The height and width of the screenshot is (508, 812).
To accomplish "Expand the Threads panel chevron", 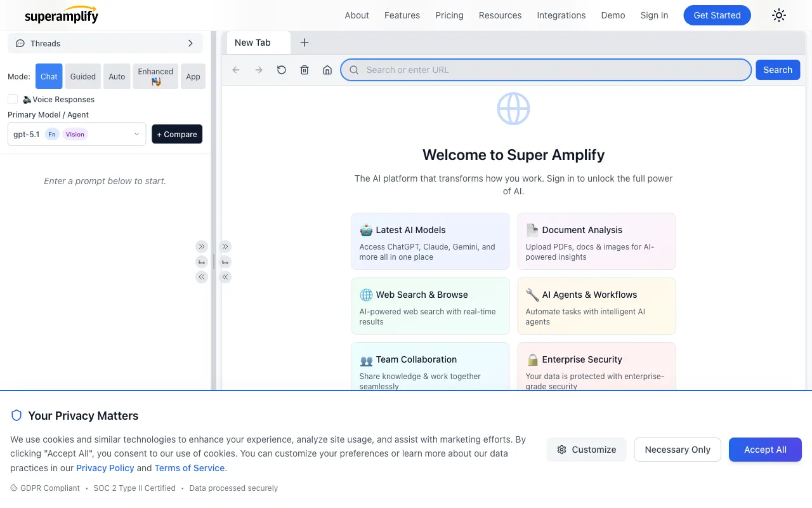I will [x=190, y=43].
